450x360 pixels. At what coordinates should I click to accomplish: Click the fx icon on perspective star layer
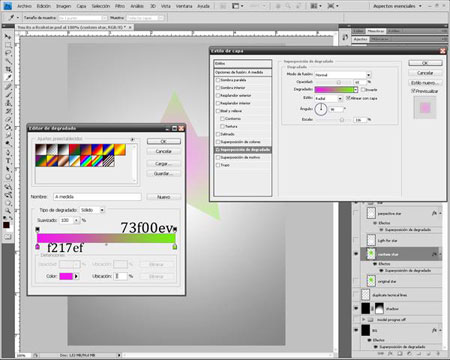coord(434,213)
